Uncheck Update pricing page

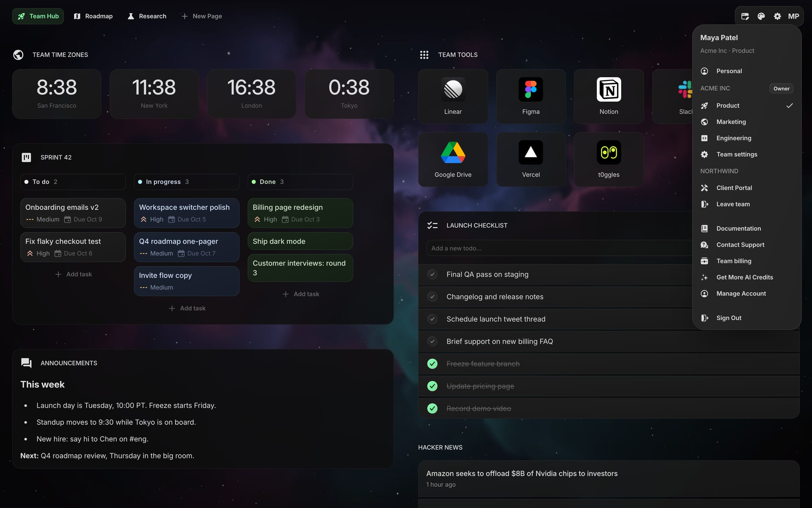pyautogui.click(x=432, y=386)
